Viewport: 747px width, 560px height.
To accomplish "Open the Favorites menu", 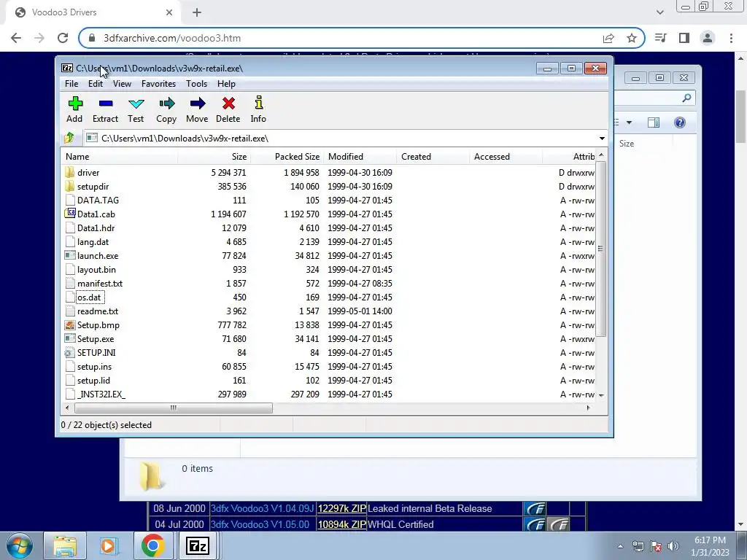I will (x=158, y=84).
